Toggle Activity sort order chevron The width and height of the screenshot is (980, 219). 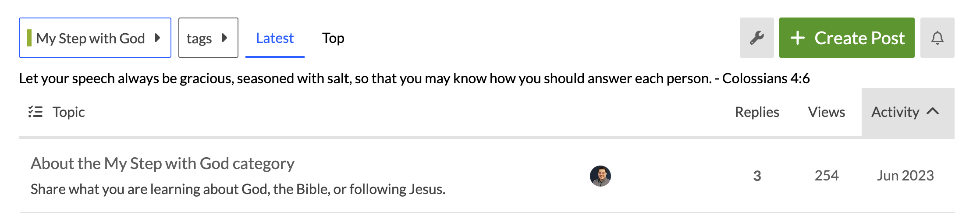click(x=933, y=112)
